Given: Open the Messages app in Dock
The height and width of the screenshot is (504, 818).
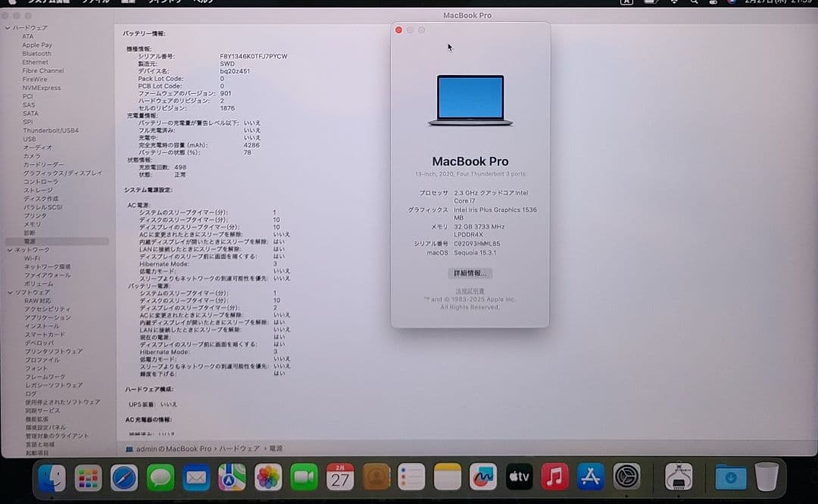Looking at the screenshot, I should [x=160, y=478].
